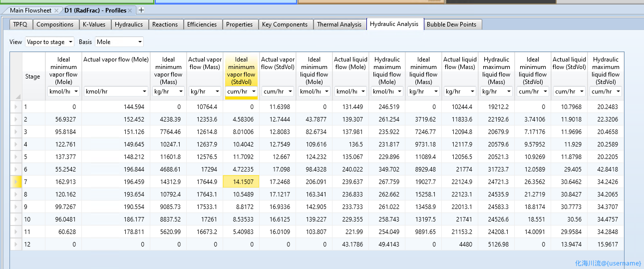Screen dimensions: 644x269
Task: Open units dropdown for Ideal minimum vapor flow (StdVol)
Action: (241, 91)
